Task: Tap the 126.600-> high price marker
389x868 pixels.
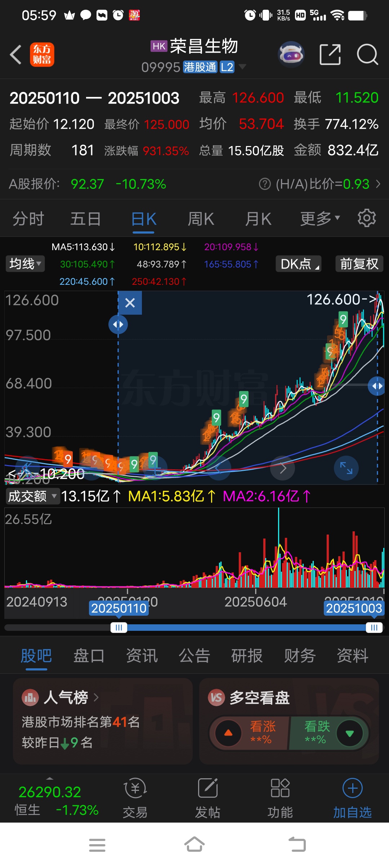Action: [x=341, y=300]
